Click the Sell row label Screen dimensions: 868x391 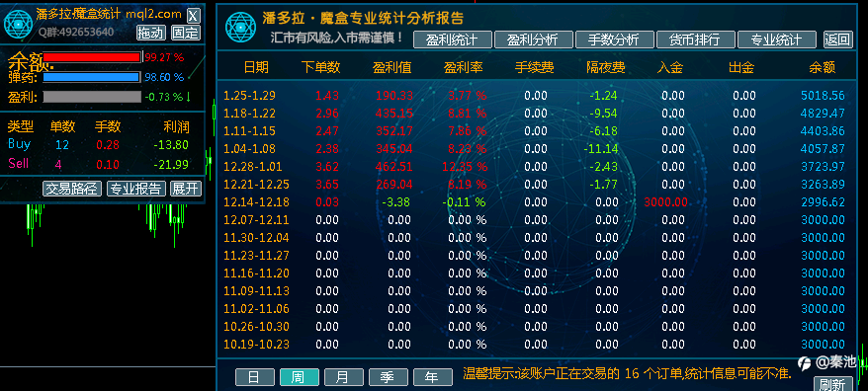[x=18, y=164]
